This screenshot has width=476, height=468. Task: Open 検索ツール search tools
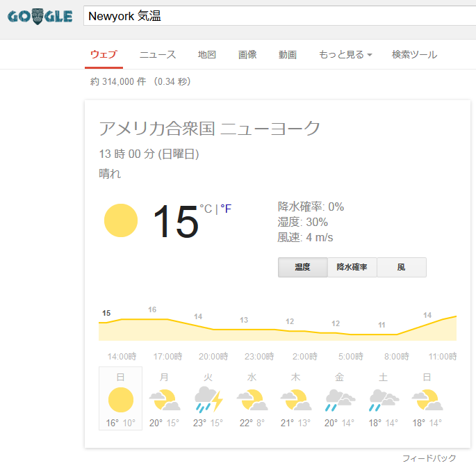tap(414, 55)
